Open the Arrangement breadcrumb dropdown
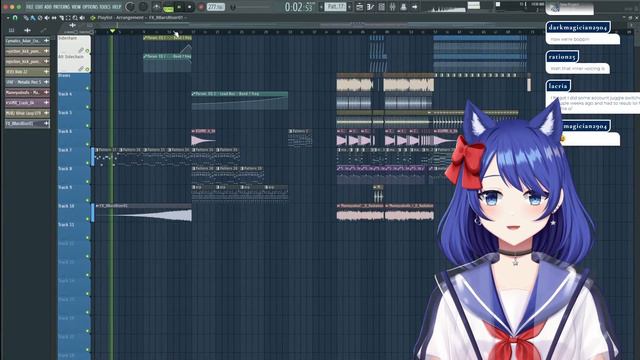This screenshot has width=640, height=360. click(130, 18)
